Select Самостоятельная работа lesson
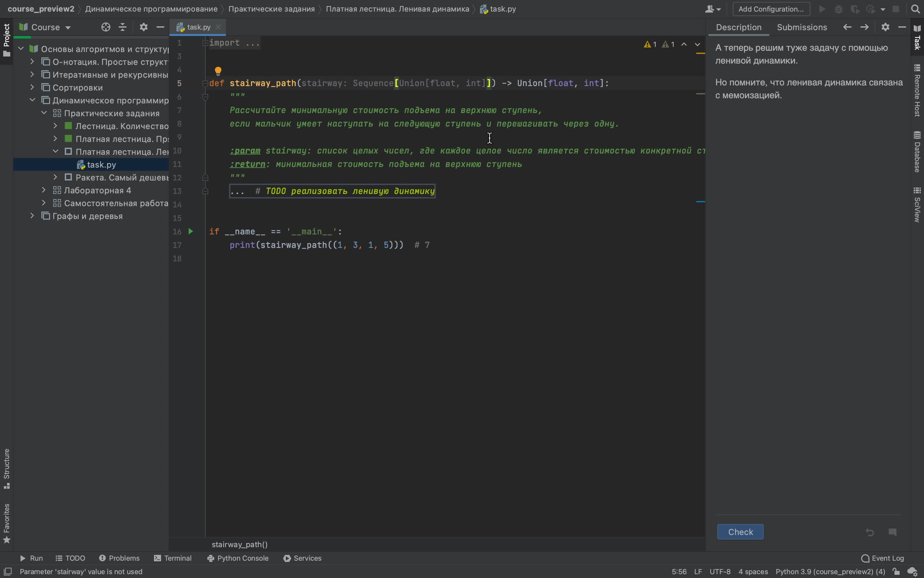The width and height of the screenshot is (924, 578). [x=116, y=203]
